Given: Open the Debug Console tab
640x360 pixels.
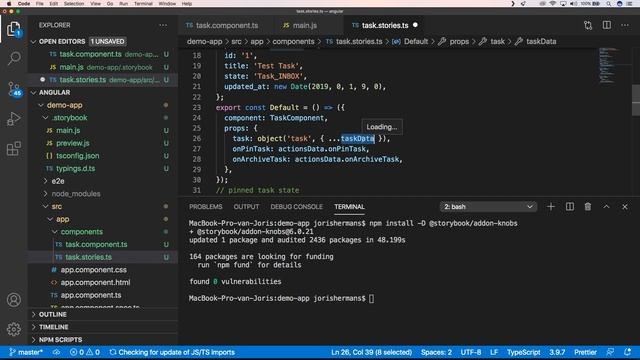Looking at the screenshot, I should 296,207.
